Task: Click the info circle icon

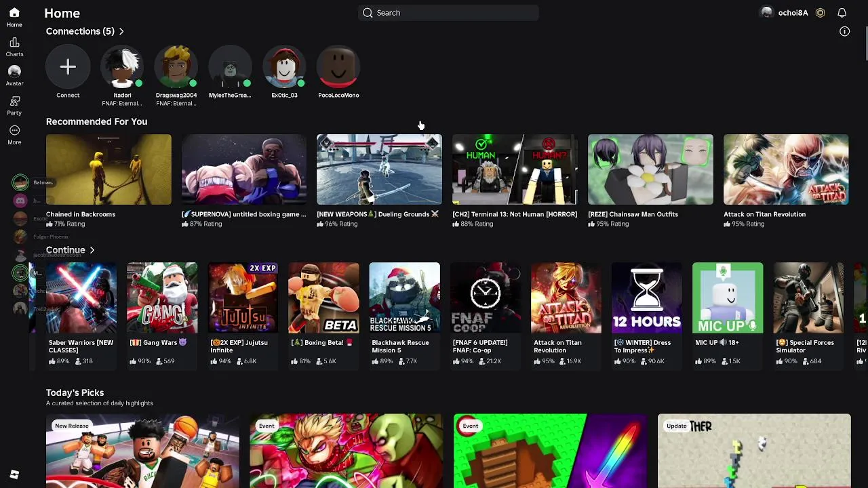Action: 844,31
